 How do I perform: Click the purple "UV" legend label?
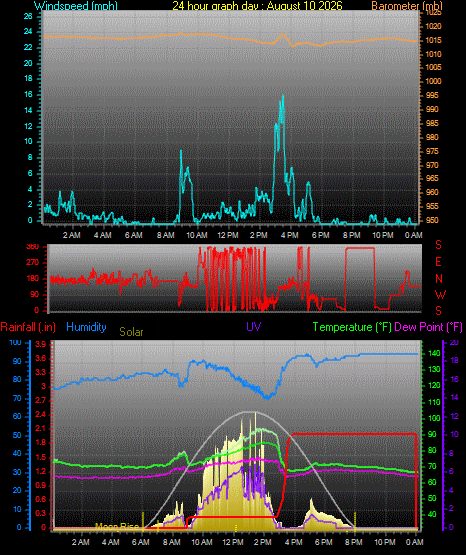(x=254, y=327)
